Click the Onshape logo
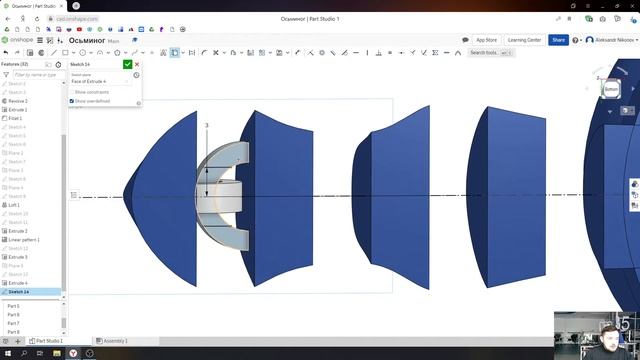Image resolution: width=640 pixels, height=360 pixels. click(17, 40)
